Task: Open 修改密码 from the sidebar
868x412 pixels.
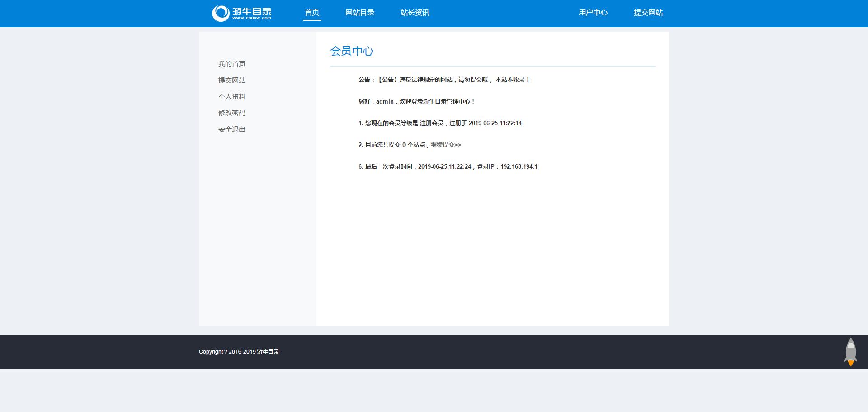Action: click(x=231, y=113)
